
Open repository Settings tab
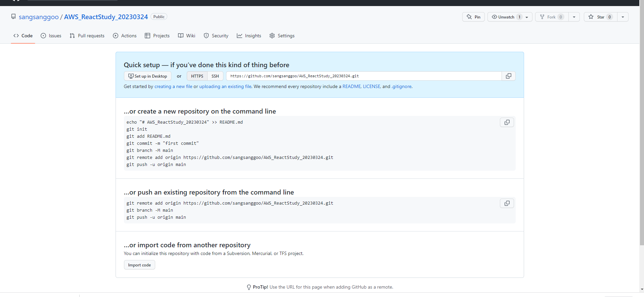(x=282, y=36)
